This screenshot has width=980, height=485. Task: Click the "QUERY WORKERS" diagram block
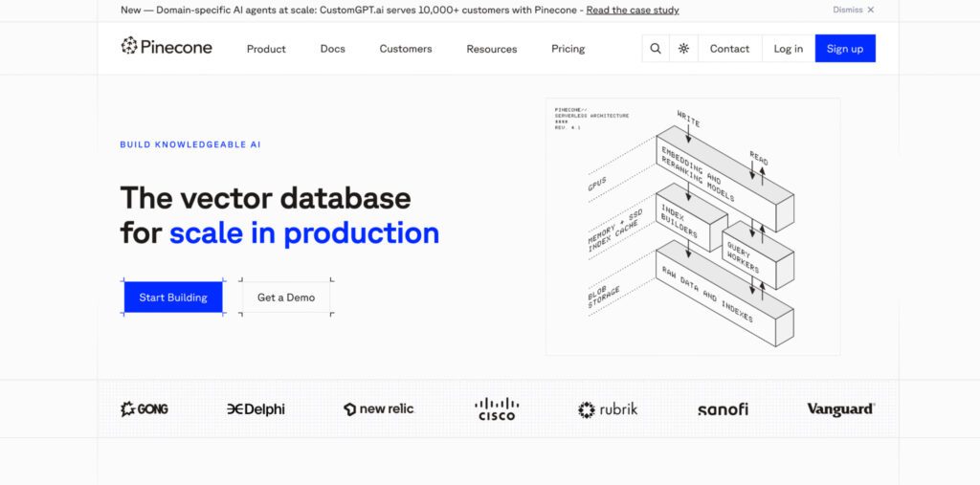pos(758,255)
